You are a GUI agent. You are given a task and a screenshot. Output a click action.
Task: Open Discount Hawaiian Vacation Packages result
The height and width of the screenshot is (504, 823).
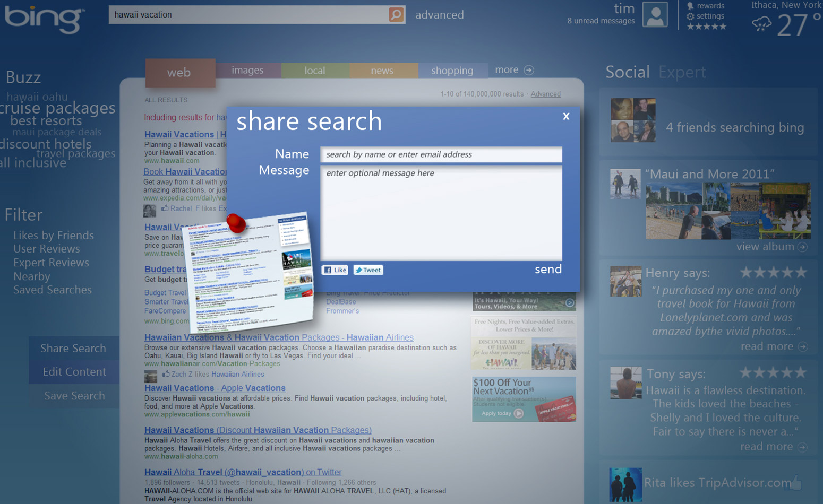(258, 430)
